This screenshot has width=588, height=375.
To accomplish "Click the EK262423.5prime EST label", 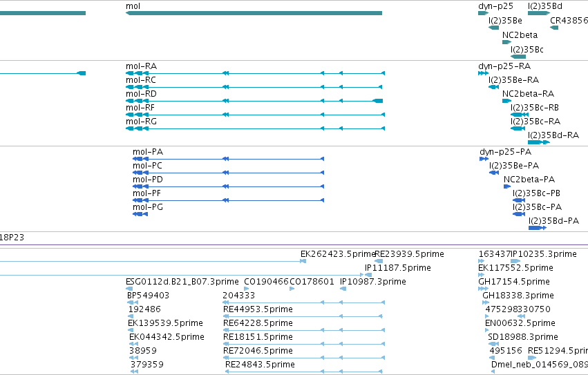I will click(338, 254).
